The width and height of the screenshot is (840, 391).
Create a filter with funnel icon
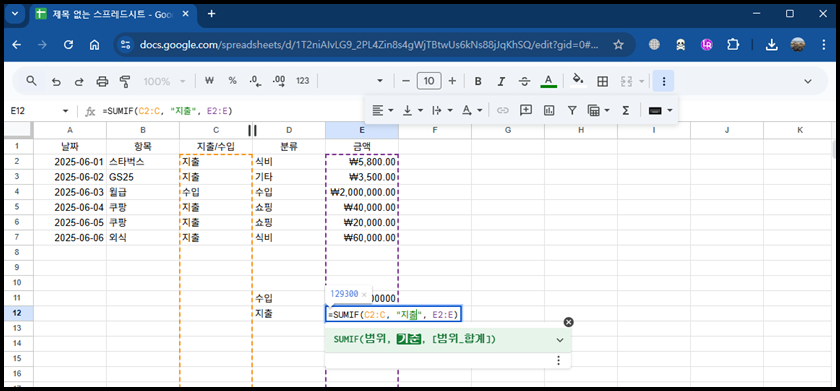click(x=572, y=110)
